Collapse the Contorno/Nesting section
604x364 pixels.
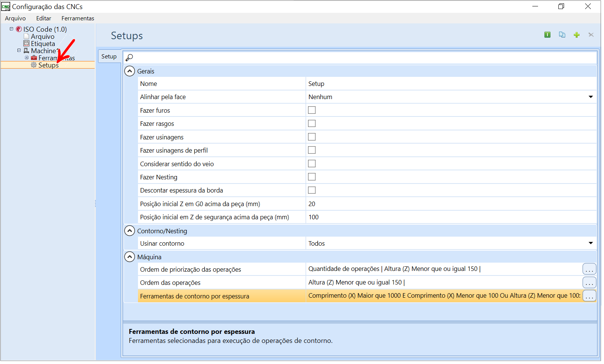(x=130, y=231)
